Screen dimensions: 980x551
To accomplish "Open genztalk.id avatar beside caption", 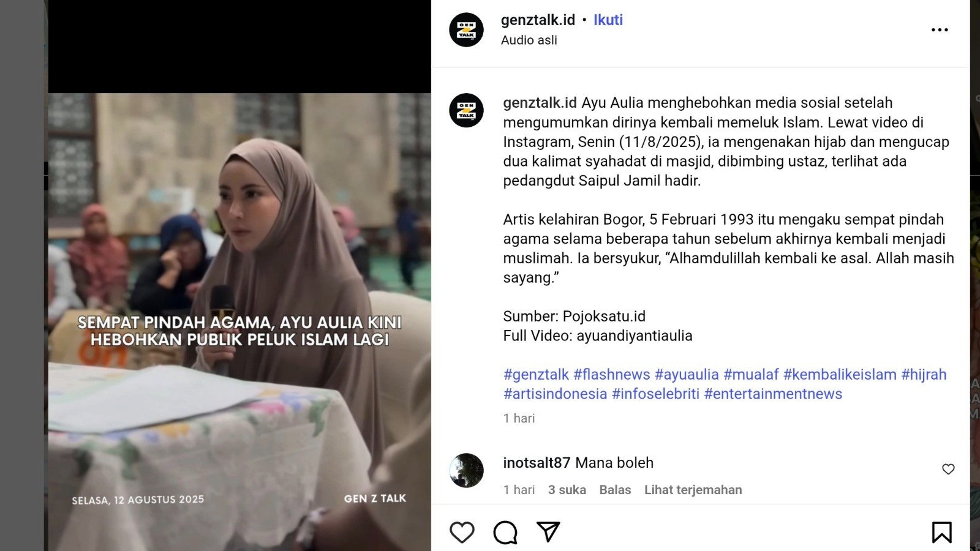I will point(466,110).
